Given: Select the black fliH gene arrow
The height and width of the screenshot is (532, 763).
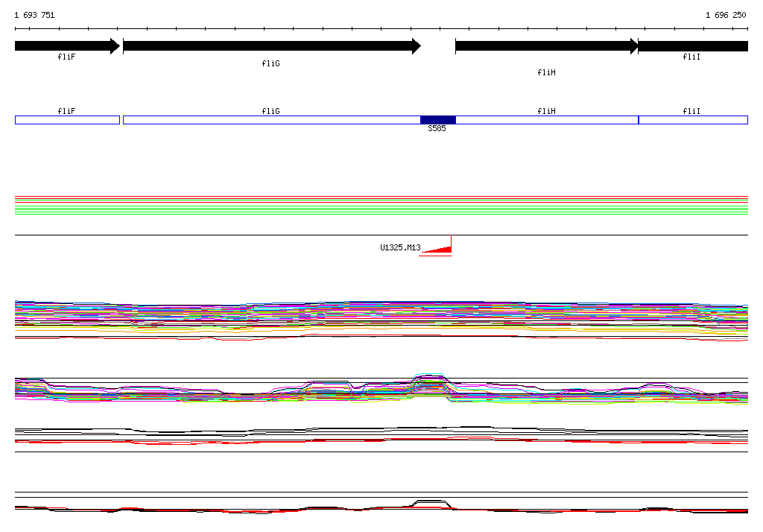Looking at the screenshot, I should point(546,46).
